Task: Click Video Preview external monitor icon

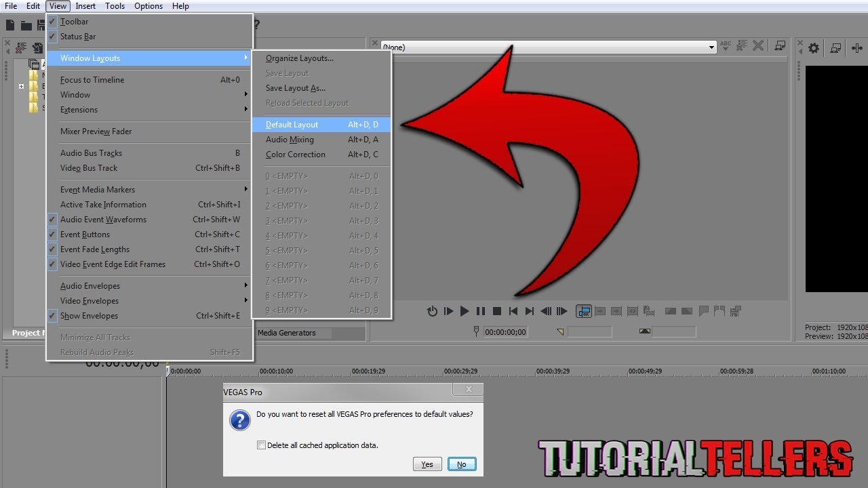Action: point(835,48)
